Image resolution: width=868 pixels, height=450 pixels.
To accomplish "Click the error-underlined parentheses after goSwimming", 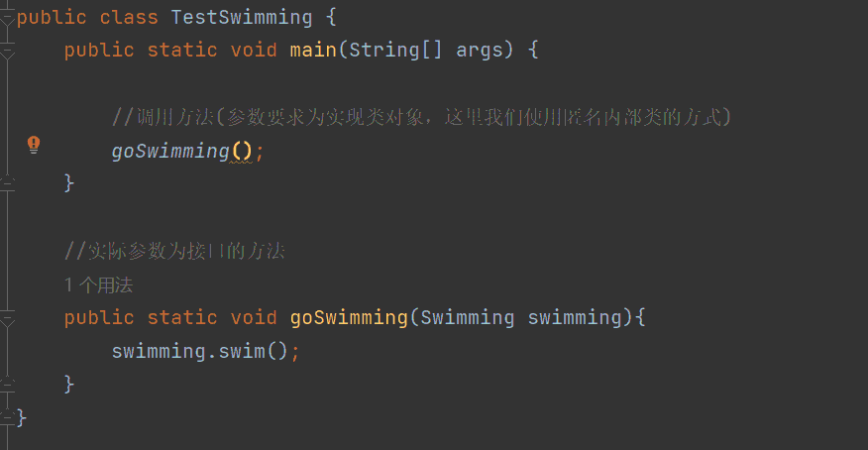I will pyautogui.click(x=242, y=152).
